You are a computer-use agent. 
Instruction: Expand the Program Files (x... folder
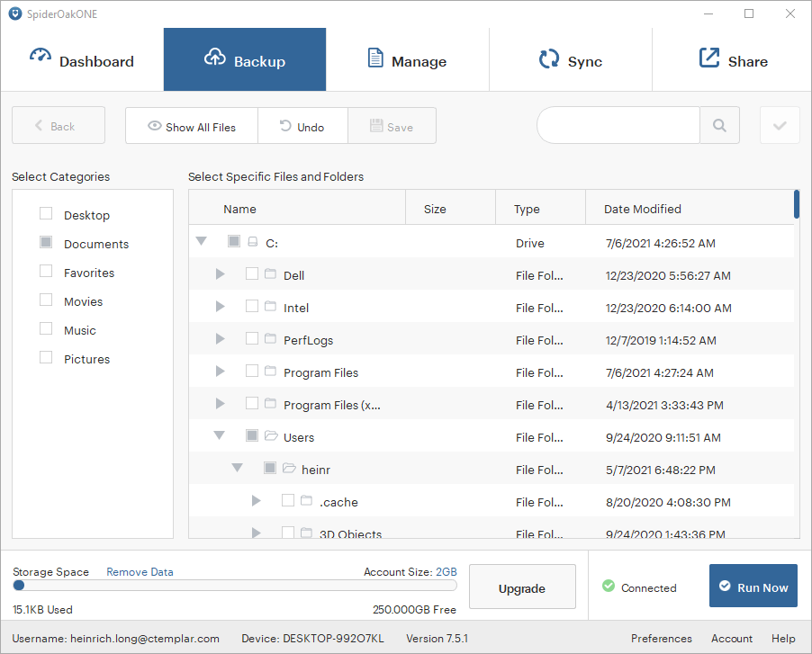click(220, 403)
